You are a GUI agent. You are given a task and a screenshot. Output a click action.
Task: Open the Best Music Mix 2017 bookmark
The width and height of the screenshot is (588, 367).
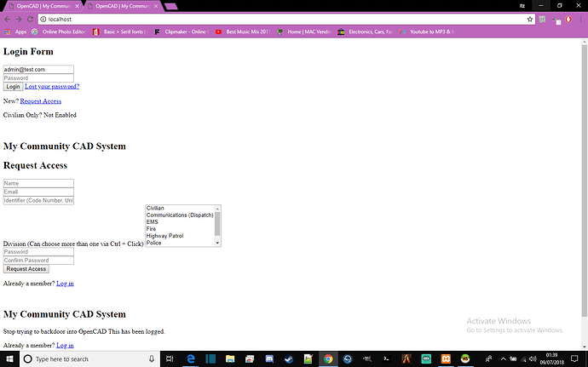tap(243, 32)
